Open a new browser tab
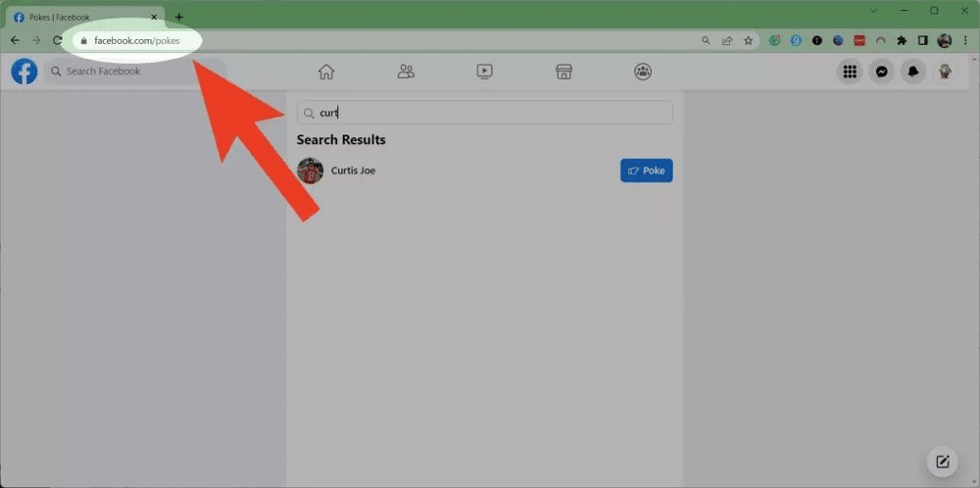Viewport: 980px width, 488px height. pyautogui.click(x=178, y=17)
